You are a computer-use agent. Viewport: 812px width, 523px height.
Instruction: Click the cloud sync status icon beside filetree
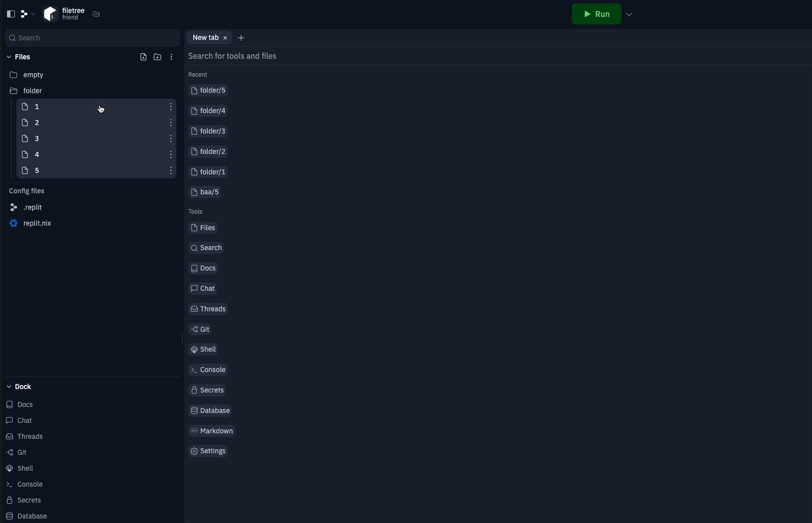click(96, 14)
